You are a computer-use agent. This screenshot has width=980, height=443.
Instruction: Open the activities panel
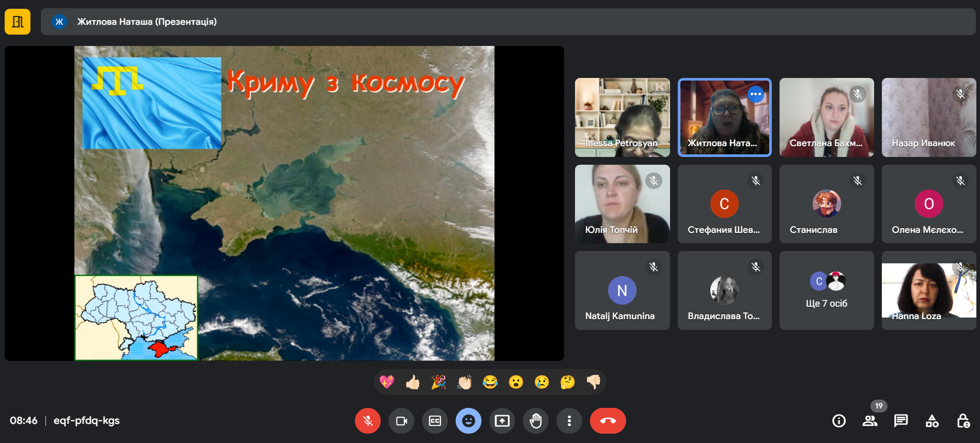(x=932, y=421)
